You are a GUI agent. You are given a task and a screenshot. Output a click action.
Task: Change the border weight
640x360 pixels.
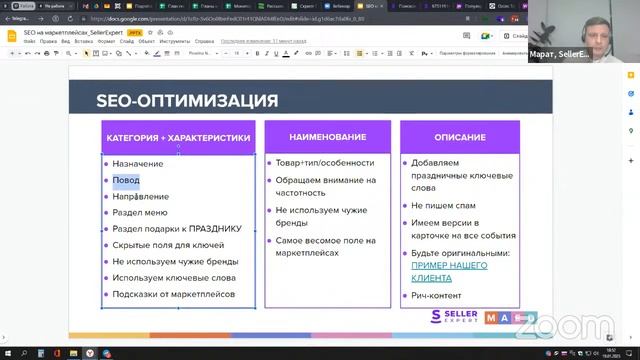[x=167, y=53]
